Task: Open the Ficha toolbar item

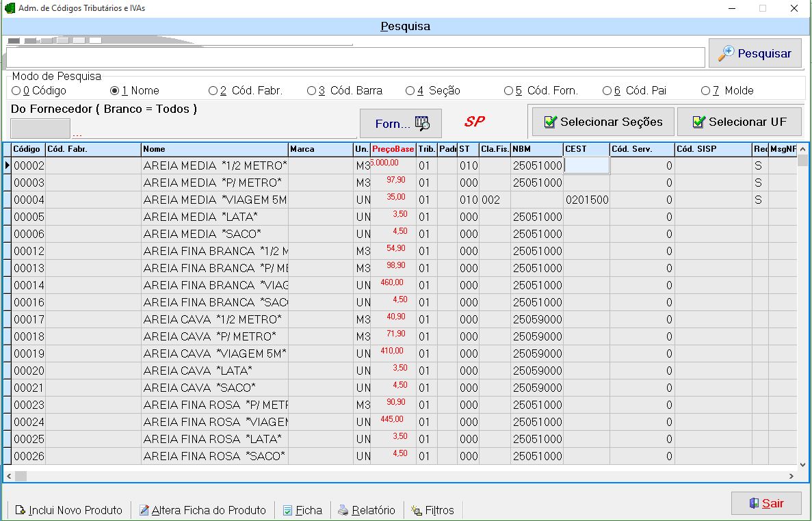Action: [x=302, y=510]
